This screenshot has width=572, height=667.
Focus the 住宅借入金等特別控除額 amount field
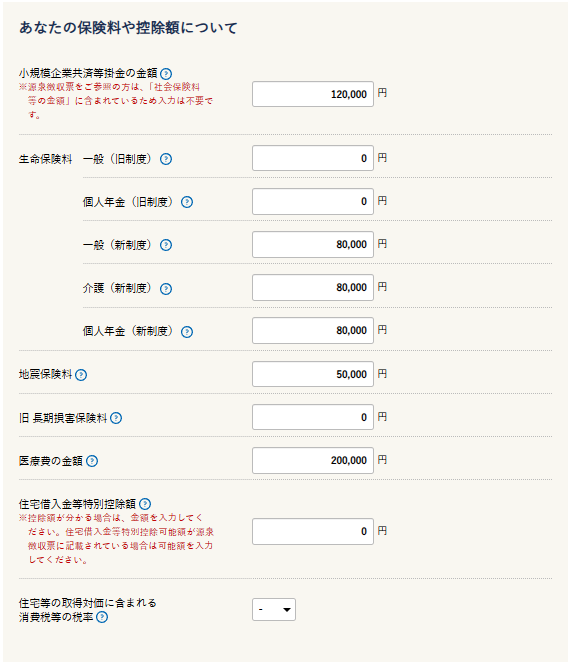coord(313,531)
